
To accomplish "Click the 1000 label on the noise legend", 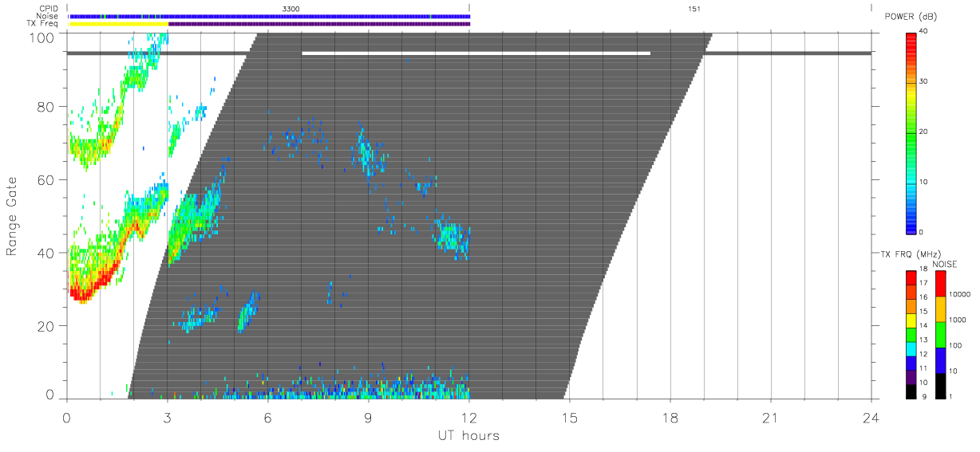I will [x=958, y=320].
